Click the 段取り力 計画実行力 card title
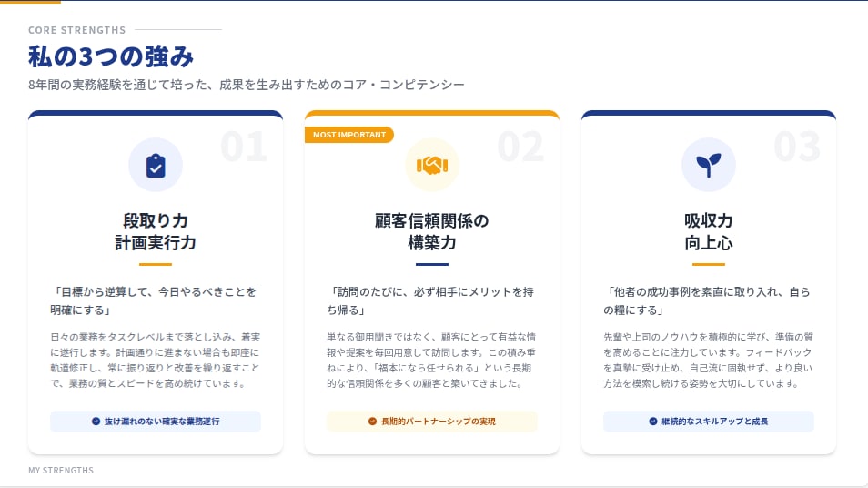 (x=156, y=231)
